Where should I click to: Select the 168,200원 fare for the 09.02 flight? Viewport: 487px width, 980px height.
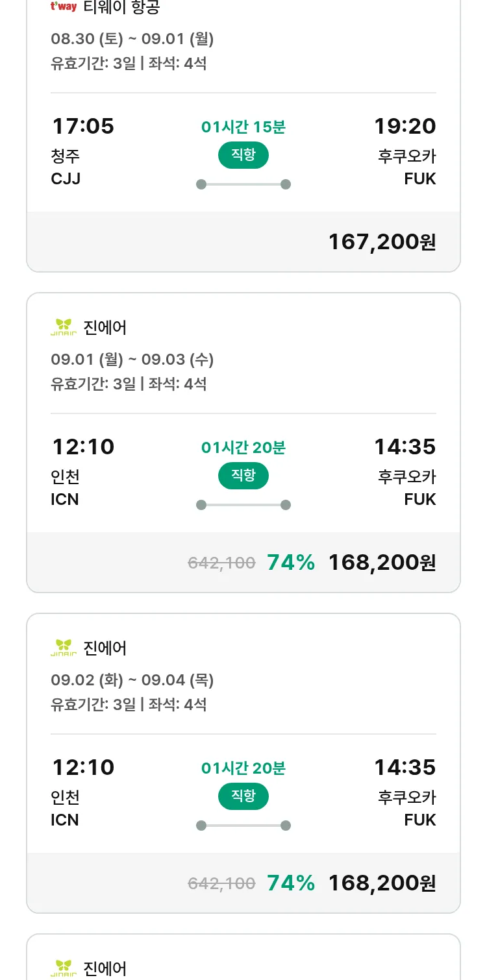click(x=382, y=883)
